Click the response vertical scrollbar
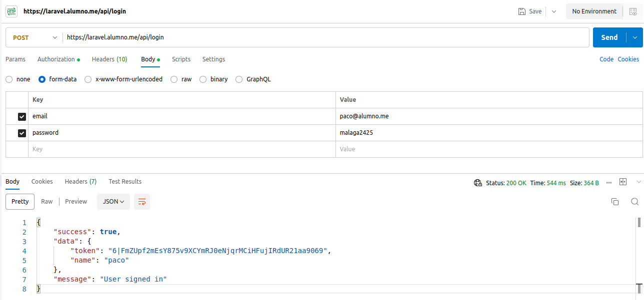Image resolution: width=644 pixels, height=300 pixels. (x=639, y=222)
